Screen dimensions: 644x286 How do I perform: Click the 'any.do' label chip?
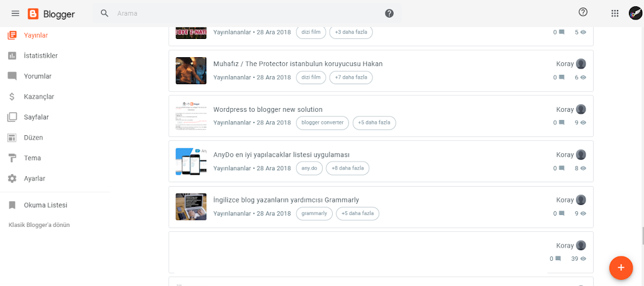309,168
